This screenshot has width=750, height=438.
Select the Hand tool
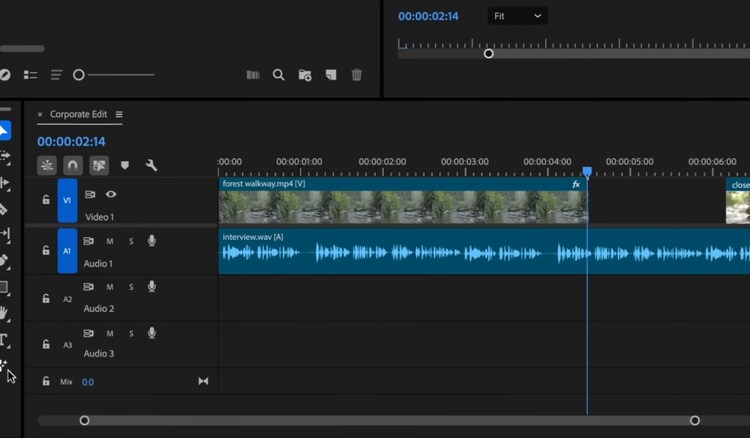(4, 313)
